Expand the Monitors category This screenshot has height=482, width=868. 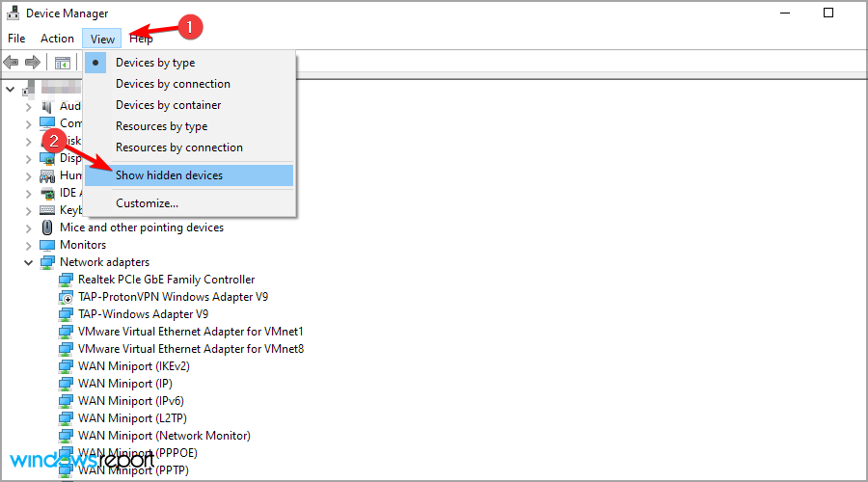click(29, 246)
